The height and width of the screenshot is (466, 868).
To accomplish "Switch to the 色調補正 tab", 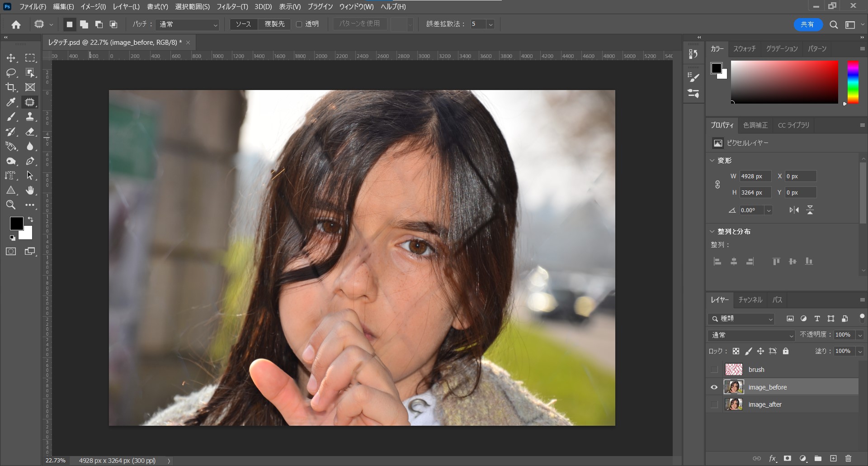I will coord(755,125).
